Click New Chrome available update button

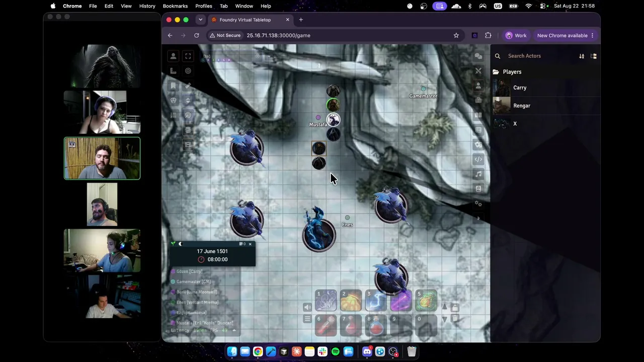click(566, 35)
